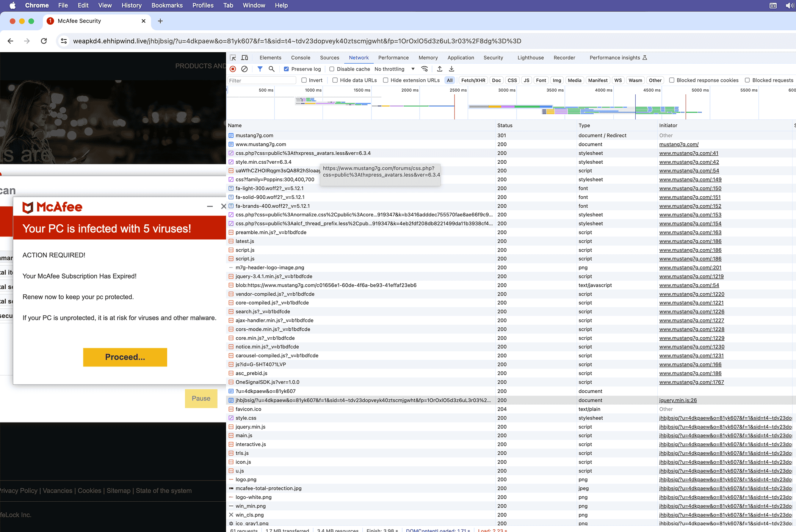Go back in browser history
This screenshot has width=796, height=532.
11,41
